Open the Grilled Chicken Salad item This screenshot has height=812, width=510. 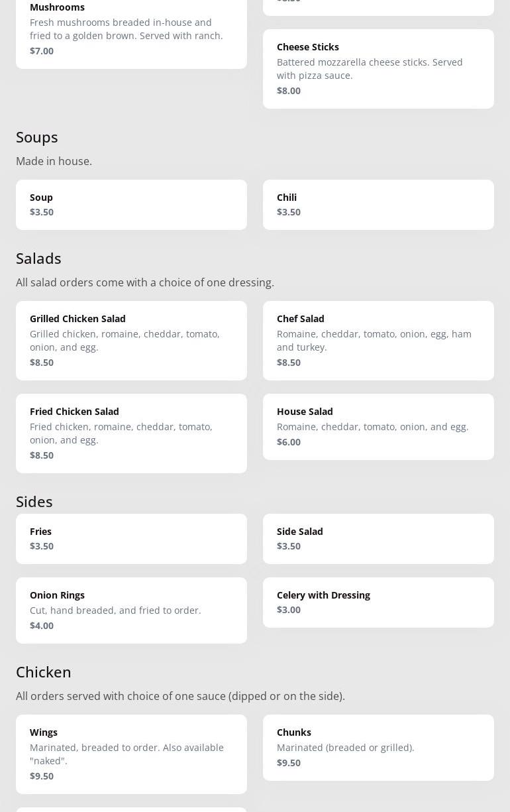tap(131, 340)
